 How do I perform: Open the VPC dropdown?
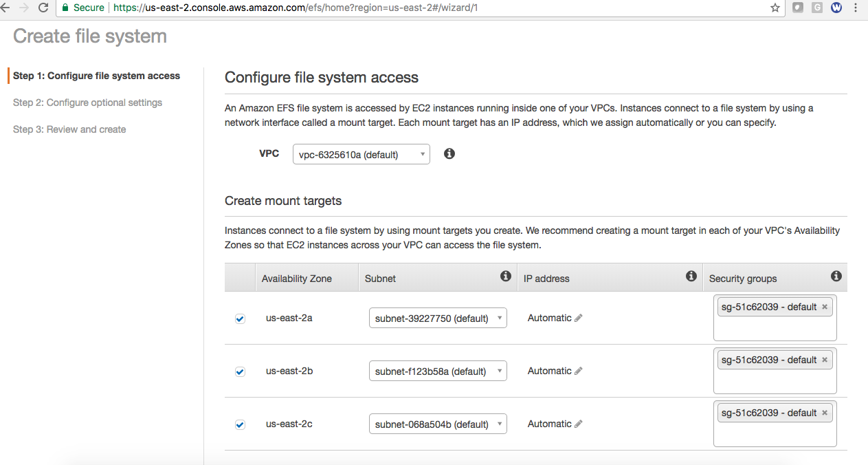(x=361, y=154)
